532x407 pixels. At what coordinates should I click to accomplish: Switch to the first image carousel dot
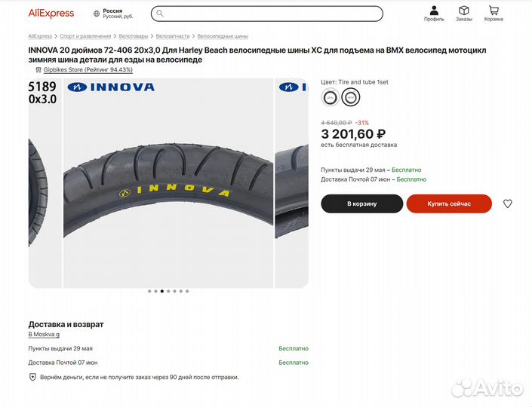tap(149, 291)
